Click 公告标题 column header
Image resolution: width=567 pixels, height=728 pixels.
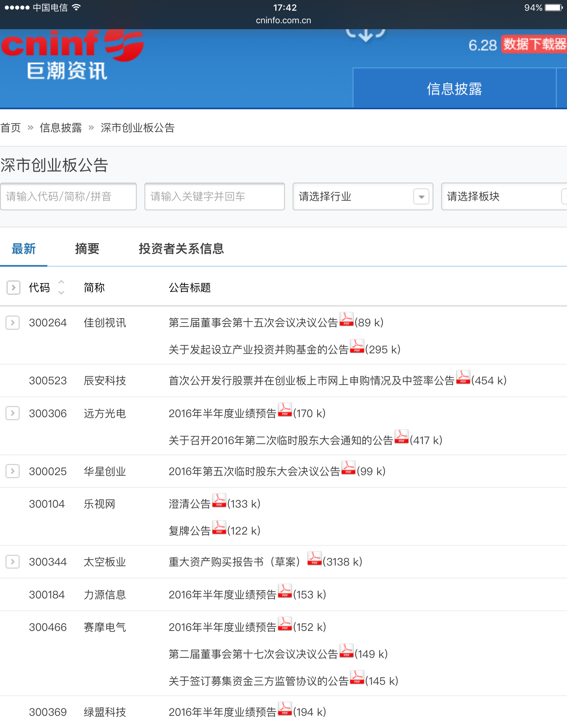(x=190, y=287)
